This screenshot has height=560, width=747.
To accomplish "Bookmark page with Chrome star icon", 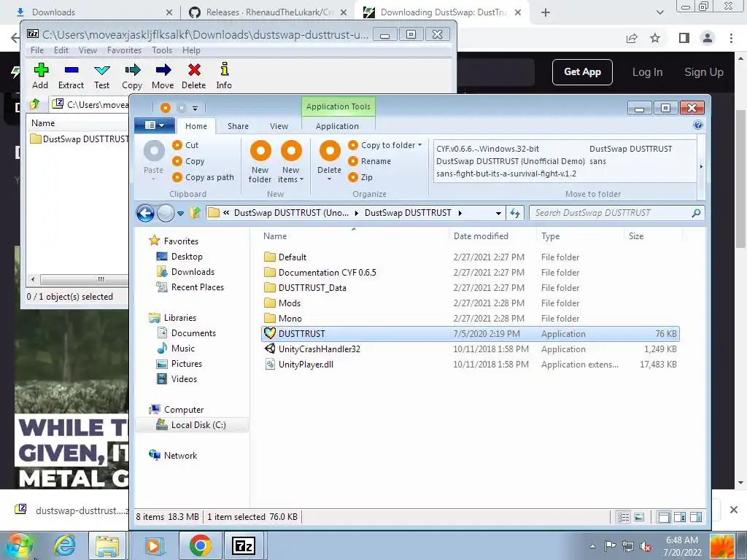I will pyautogui.click(x=655, y=38).
